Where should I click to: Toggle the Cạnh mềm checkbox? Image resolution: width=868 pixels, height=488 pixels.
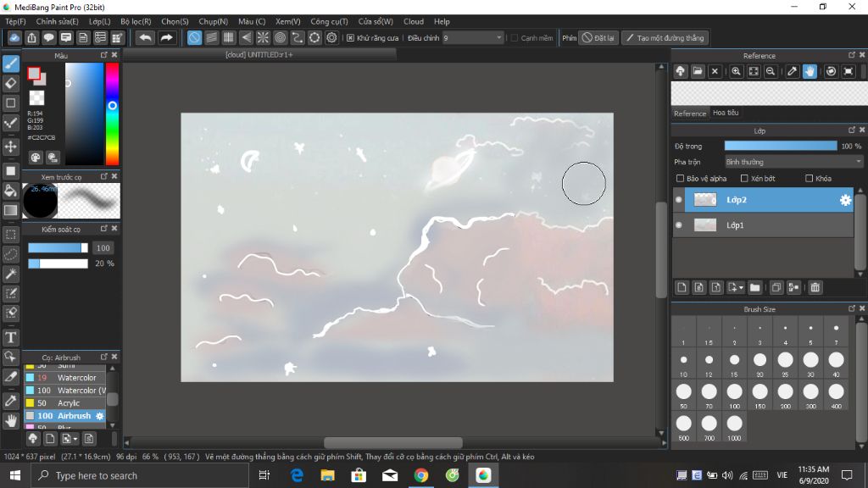pos(515,37)
